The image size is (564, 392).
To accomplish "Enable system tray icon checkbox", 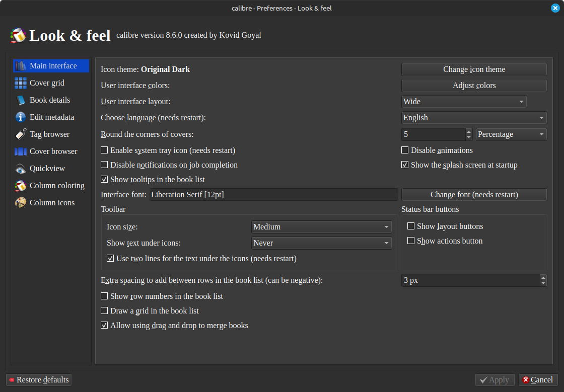I will [x=104, y=150].
